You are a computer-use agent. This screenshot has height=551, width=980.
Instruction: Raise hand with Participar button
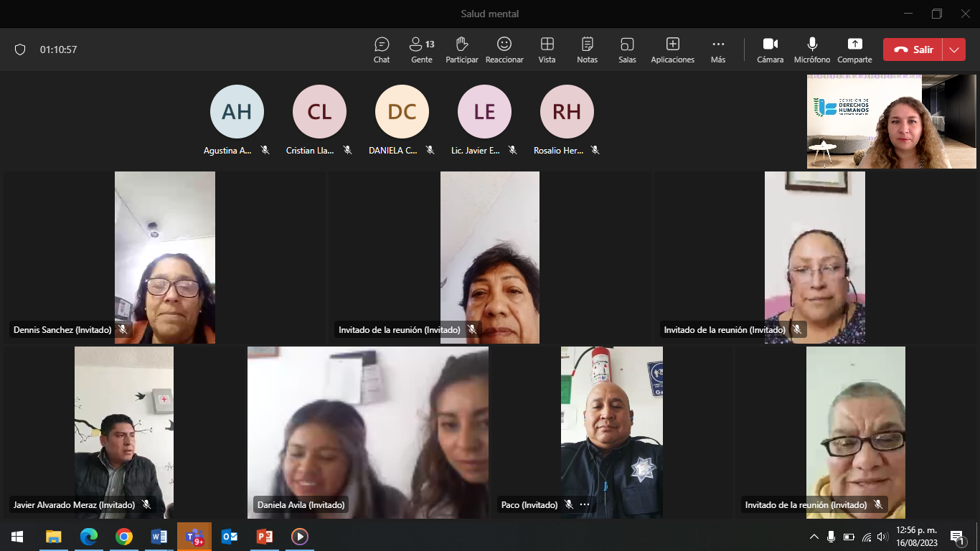461,50
